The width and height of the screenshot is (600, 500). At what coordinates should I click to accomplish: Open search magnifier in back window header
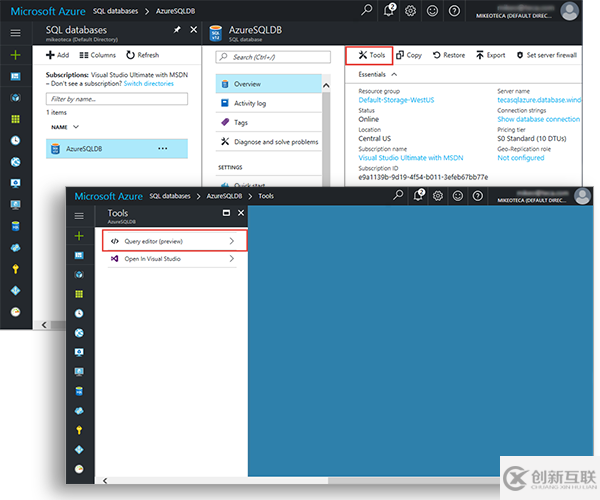(367, 10)
